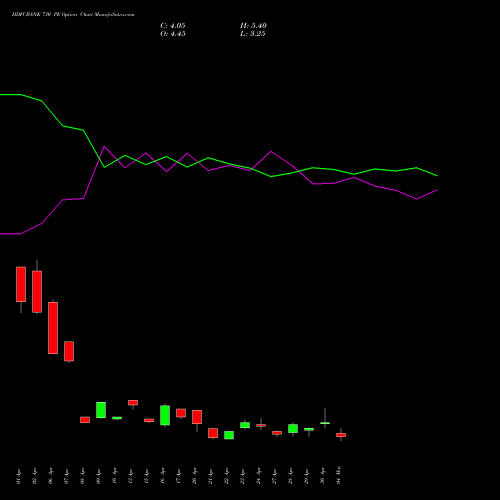This screenshot has height=500, width=500.
Task: Click the red candlestick for 01 Apr
Action: click(x=21, y=284)
